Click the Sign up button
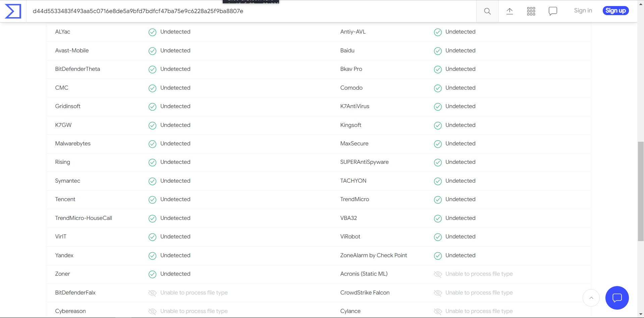 click(615, 11)
